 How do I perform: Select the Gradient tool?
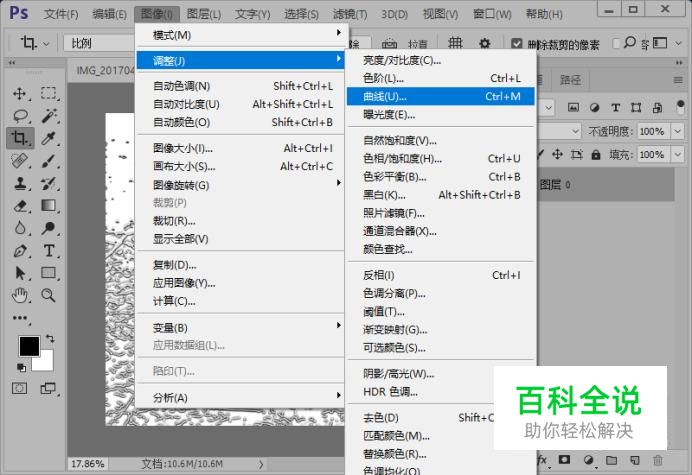(x=48, y=205)
